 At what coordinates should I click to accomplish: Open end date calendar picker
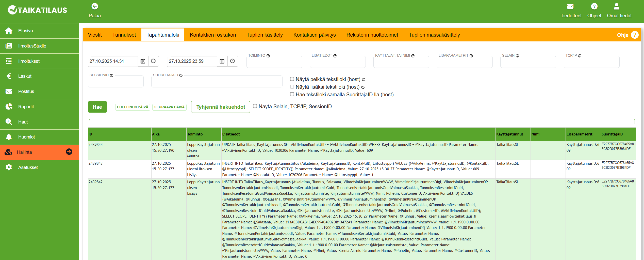[x=222, y=61]
